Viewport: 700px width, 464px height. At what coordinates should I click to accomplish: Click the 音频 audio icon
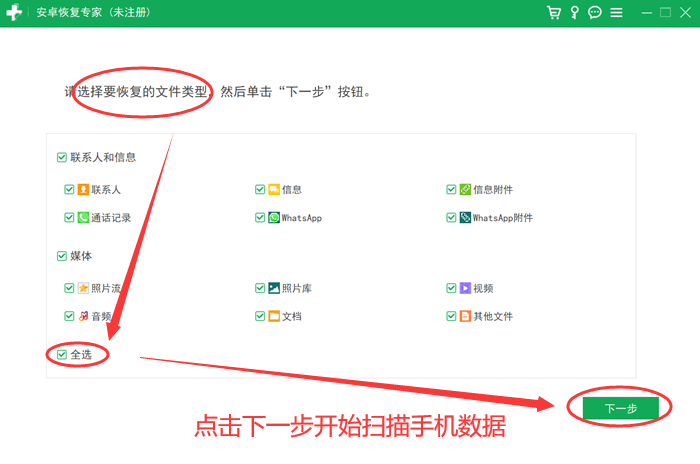(x=83, y=316)
